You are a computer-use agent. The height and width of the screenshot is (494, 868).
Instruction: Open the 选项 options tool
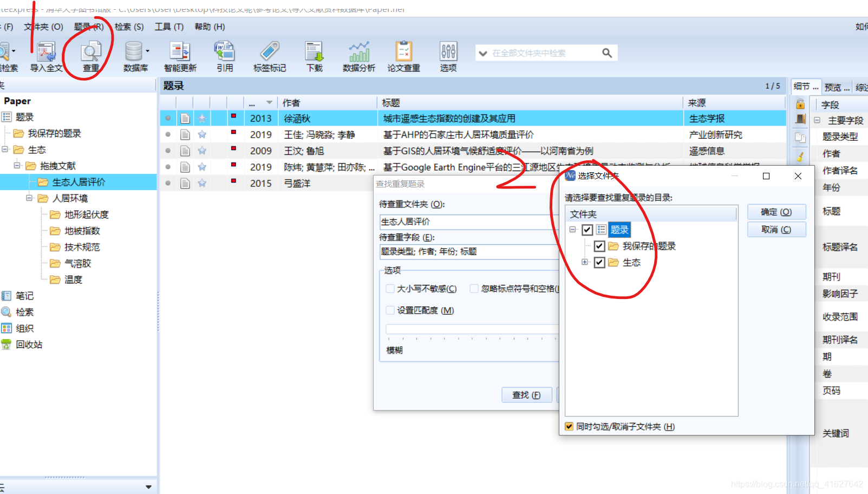point(448,56)
